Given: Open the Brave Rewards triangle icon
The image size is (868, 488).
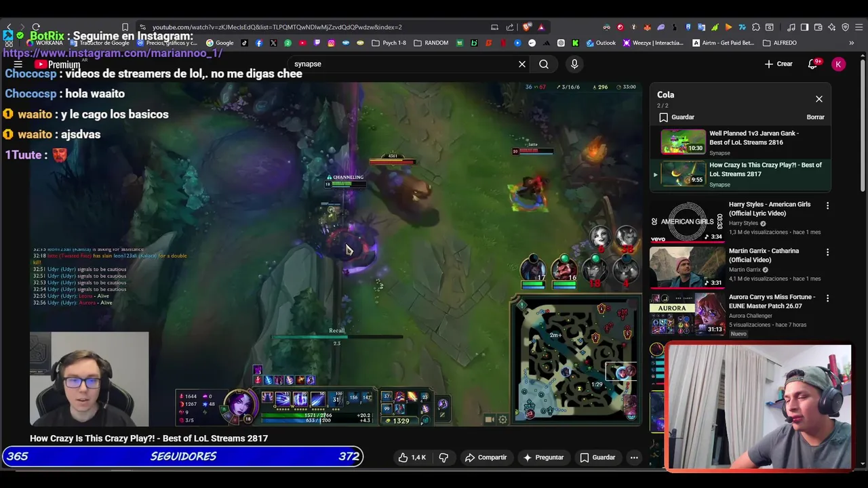Looking at the screenshot, I should tap(541, 27).
